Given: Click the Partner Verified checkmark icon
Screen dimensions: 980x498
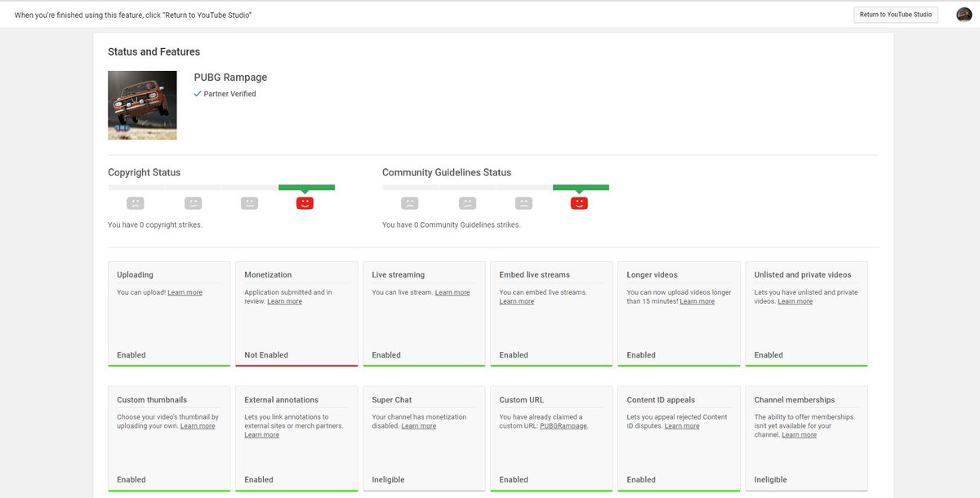Looking at the screenshot, I should click(x=198, y=94).
